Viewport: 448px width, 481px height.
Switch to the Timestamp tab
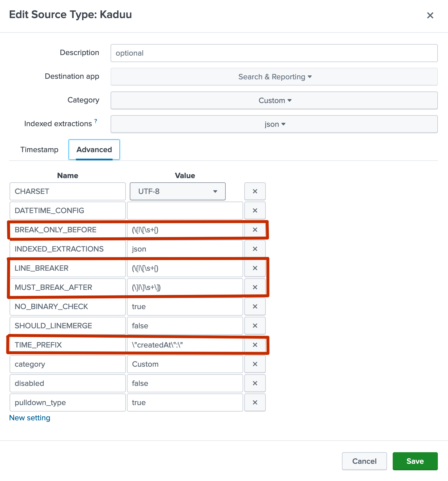click(39, 150)
